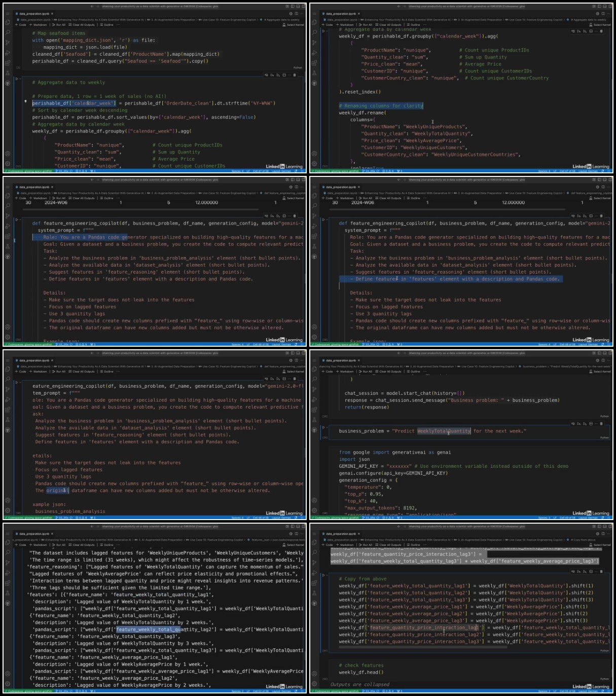Screen dimensions: 616x696
Task: Open Source Control in the 'Map seafood items' frame
Action: pyautogui.click(x=8, y=43)
